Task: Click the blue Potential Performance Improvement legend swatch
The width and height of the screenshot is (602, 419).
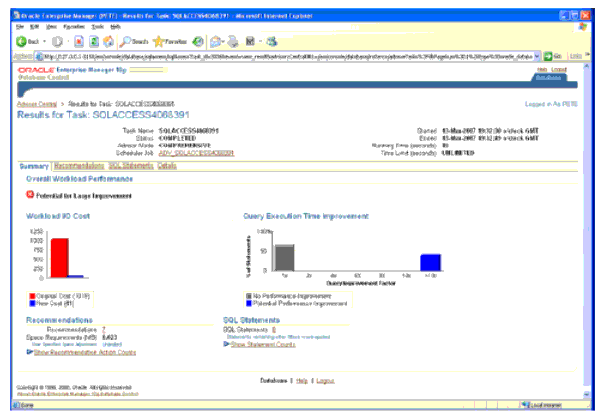Action: click(x=249, y=303)
